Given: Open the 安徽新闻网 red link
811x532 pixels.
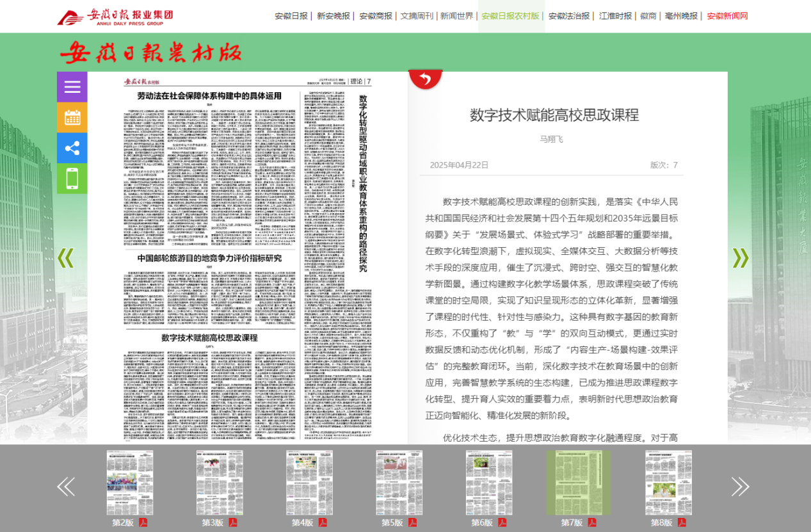Looking at the screenshot, I should point(727,16).
